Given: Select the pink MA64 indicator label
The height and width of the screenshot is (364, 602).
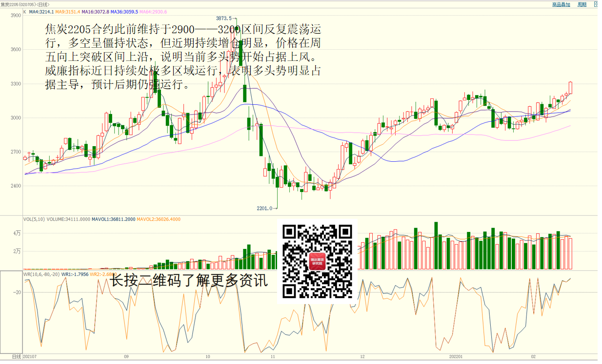Looking at the screenshot, I should [x=153, y=11].
